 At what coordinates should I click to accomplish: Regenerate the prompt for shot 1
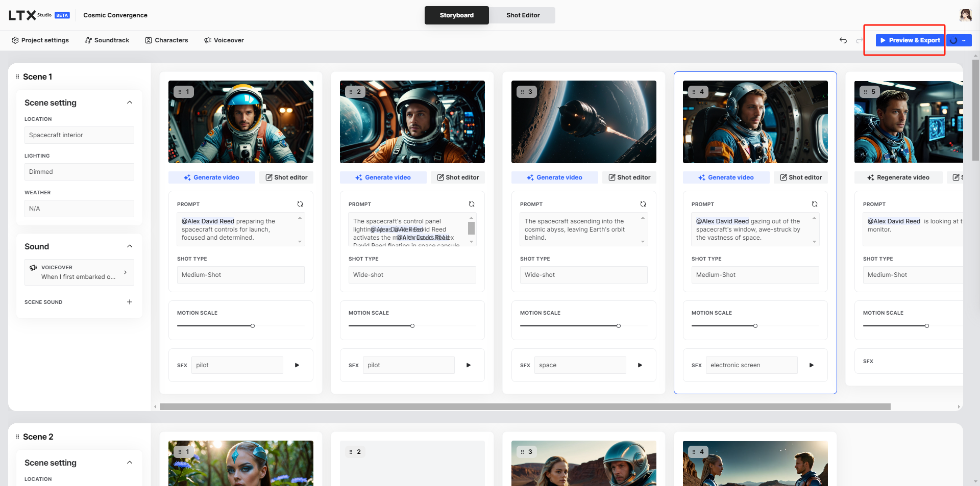pos(300,204)
